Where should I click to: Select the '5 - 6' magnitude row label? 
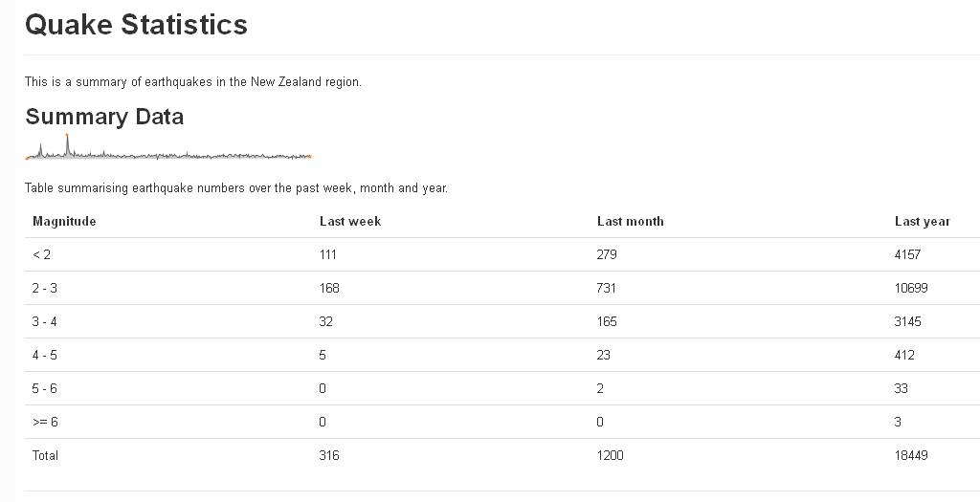tap(44, 388)
